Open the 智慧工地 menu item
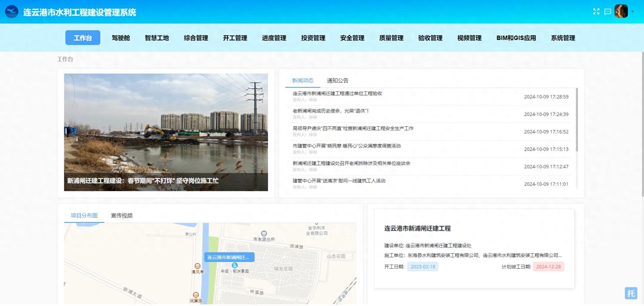This screenshot has height=306, width=644. point(157,38)
